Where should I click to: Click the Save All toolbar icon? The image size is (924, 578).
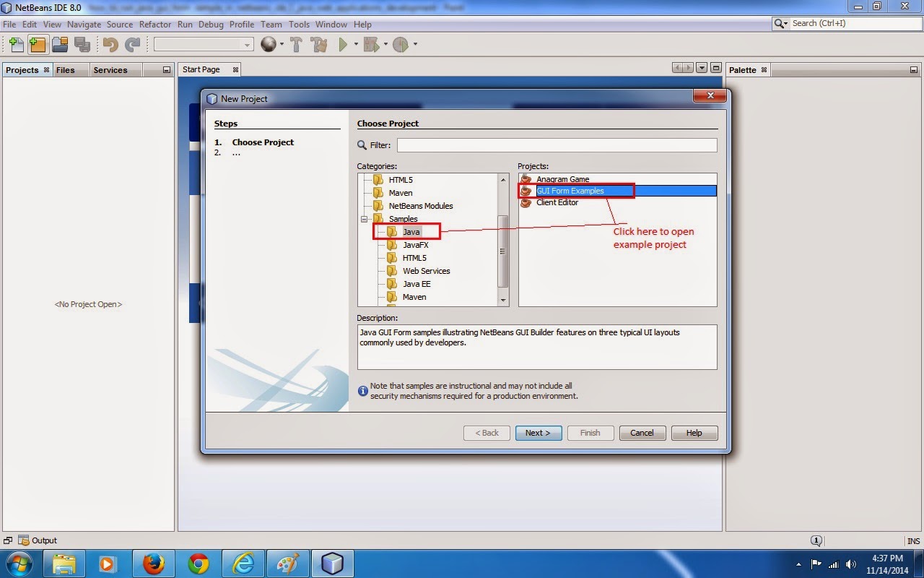[x=83, y=44]
